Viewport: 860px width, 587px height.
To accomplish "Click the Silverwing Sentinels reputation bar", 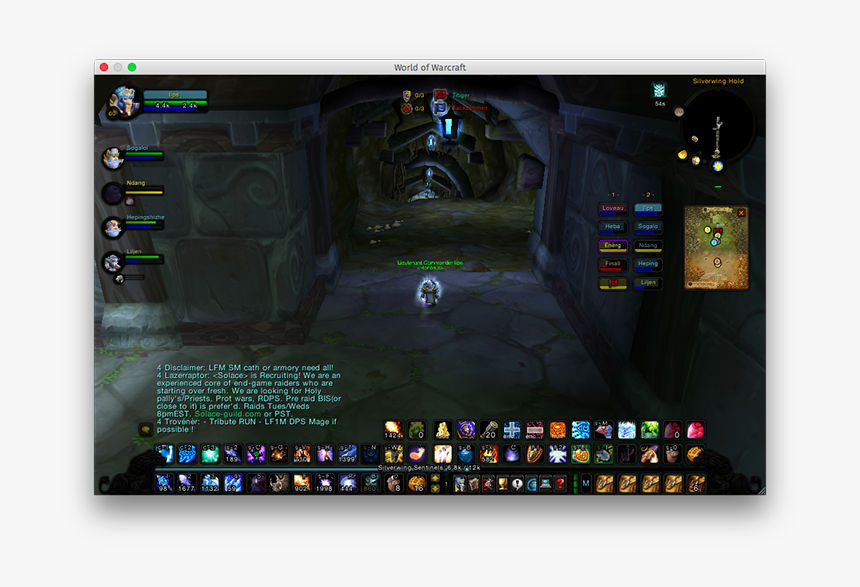I will 429,468.
